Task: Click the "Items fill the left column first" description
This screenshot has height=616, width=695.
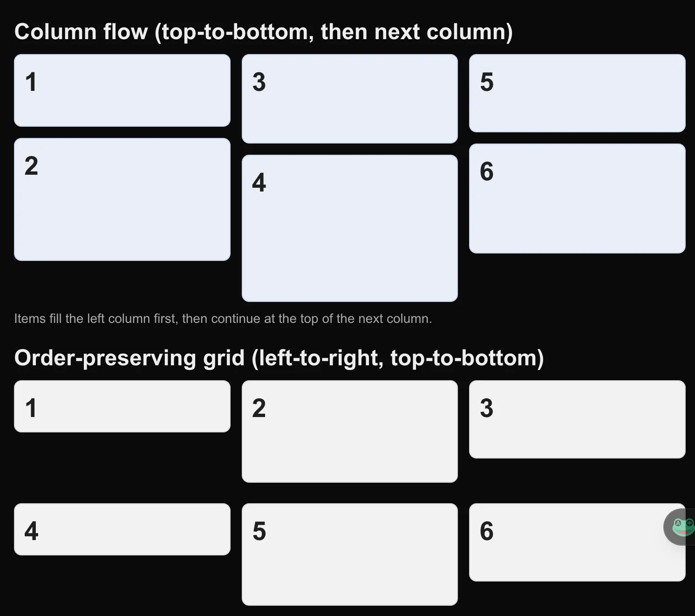Action: (x=223, y=319)
